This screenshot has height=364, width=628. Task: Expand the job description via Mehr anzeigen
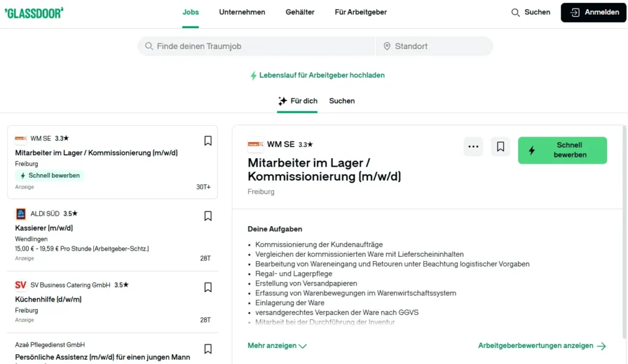click(274, 346)
